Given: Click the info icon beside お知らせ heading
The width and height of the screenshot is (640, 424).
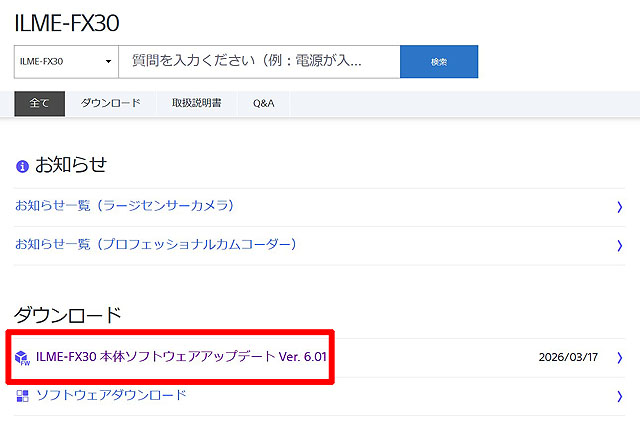Looking at the screenshot, I should pyautogui.click(x=22, y=166).
